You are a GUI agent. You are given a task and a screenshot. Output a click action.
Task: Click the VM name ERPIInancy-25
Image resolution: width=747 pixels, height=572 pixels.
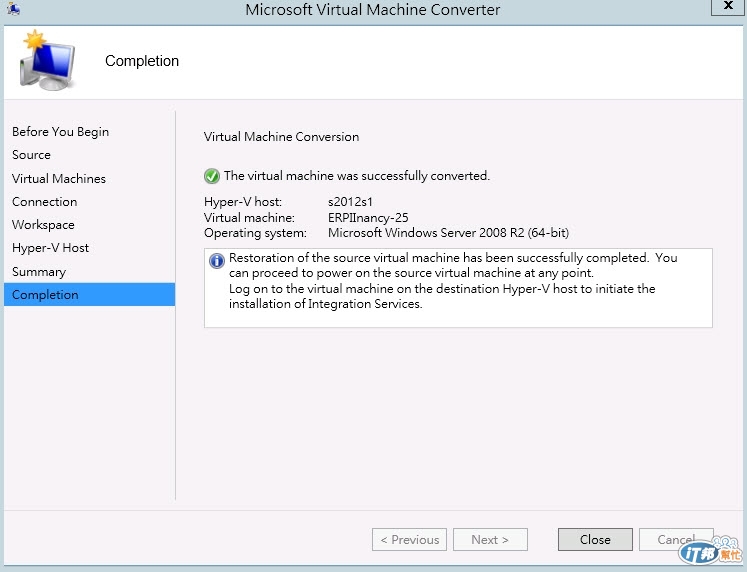pos(368,218)
